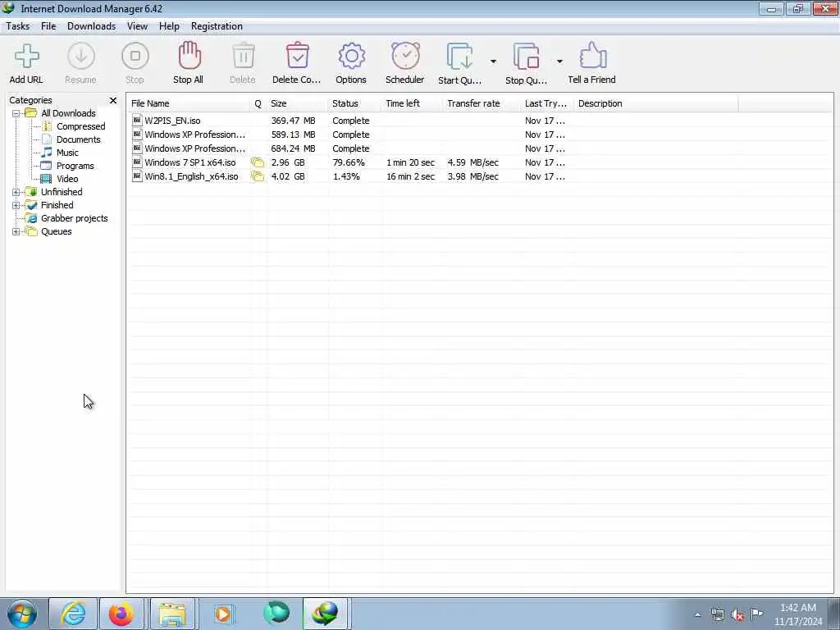Click the taskbar clock 1:42 AM
The height and width of the screenshot is (630, 840).
point(797,608)
